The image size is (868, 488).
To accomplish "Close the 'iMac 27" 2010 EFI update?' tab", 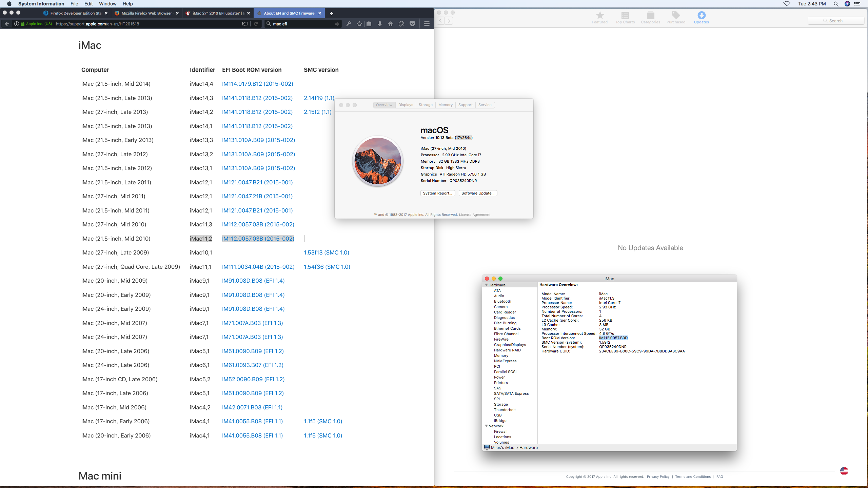I will [x=249, y=13].
